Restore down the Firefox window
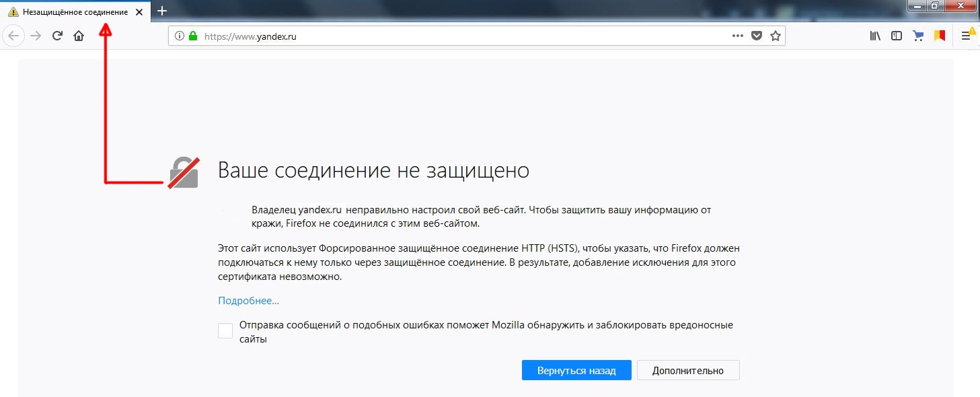The width and height of the screenshot is (980, 397). coord(935,5)
